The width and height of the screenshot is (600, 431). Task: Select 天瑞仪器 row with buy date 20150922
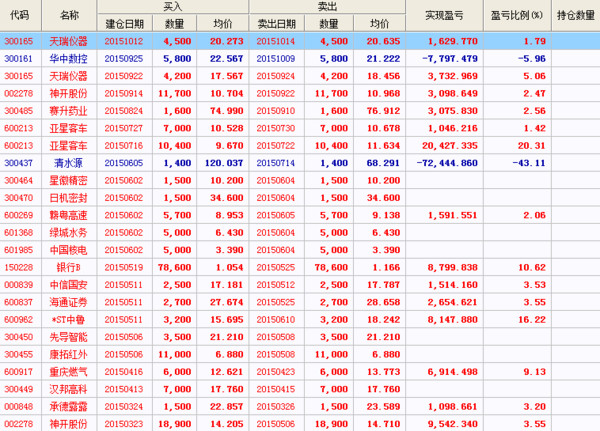click(300, 76)
